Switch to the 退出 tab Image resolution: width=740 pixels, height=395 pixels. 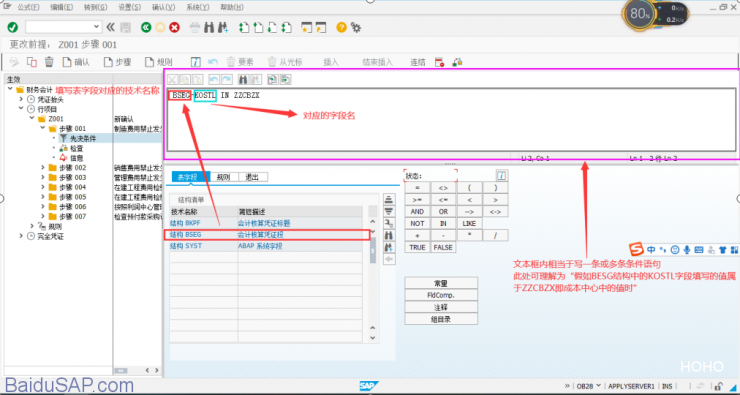click(x=252, y=177)
